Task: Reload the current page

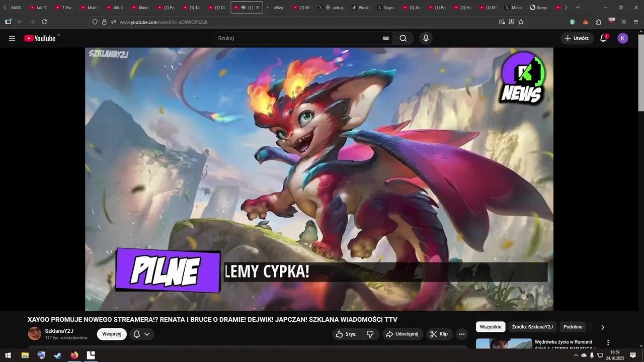Action: coord(44,22)
